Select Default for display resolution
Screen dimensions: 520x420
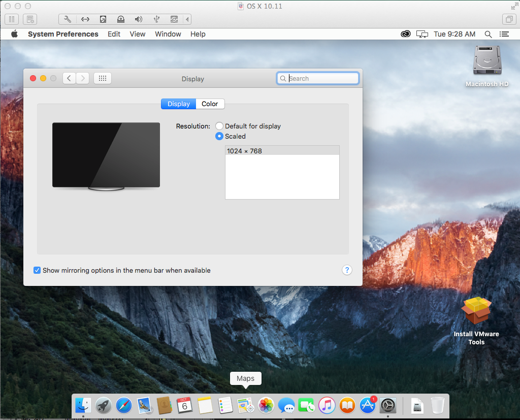pyautogui.click(x=219, y=126)
